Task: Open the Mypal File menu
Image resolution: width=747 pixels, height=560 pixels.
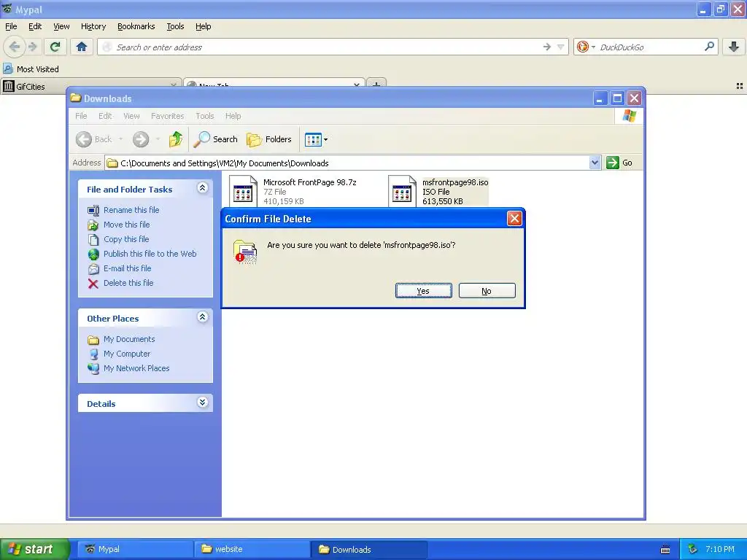Action: 11,26
